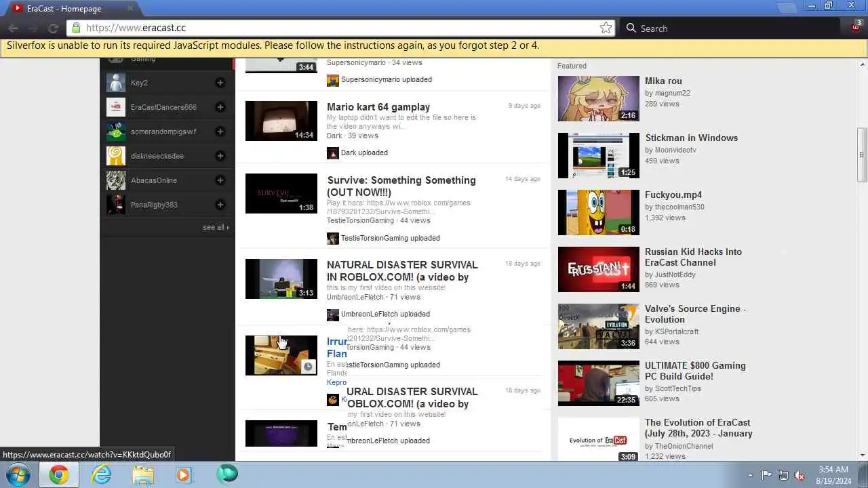Open Windows Start menu
The height and width of the screenshot is (488, 868).
click(x=18, y=474)
